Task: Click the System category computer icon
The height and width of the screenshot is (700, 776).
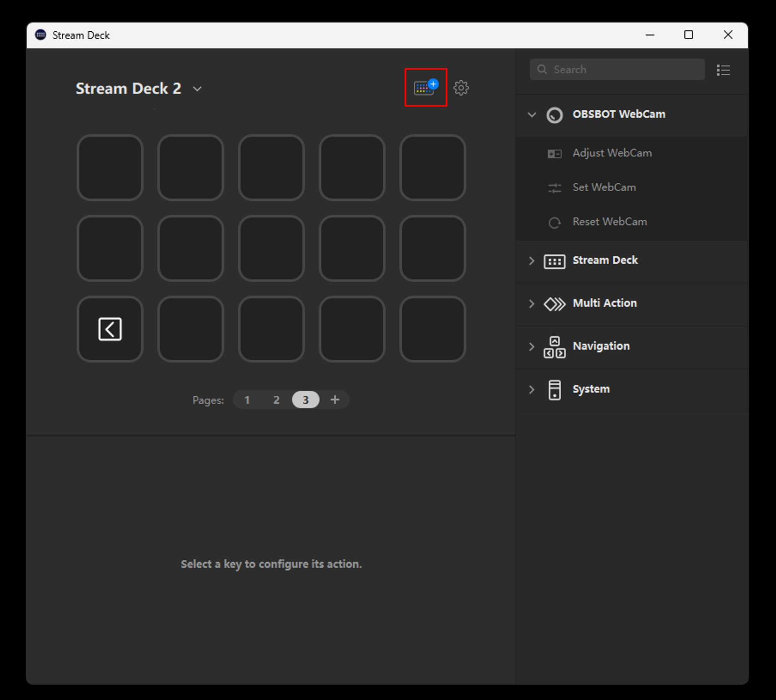Action: 554,389
